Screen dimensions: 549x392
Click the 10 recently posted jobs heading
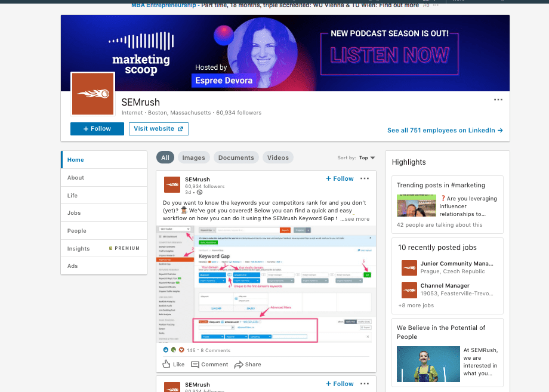coord(437,248)
